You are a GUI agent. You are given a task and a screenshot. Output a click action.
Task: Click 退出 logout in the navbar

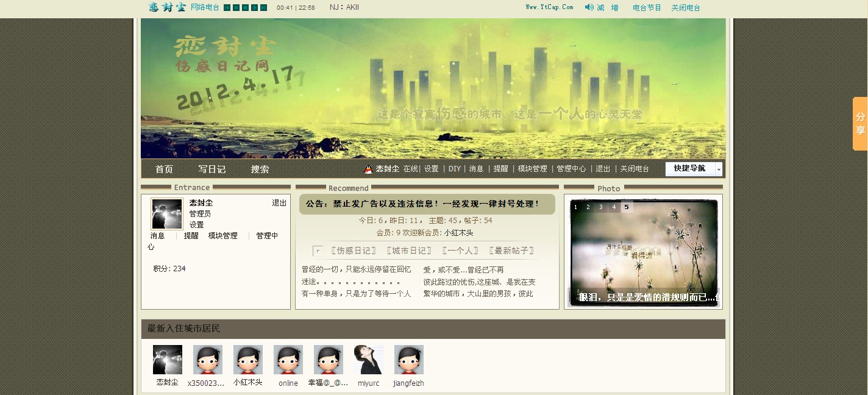tap(603, 169)
